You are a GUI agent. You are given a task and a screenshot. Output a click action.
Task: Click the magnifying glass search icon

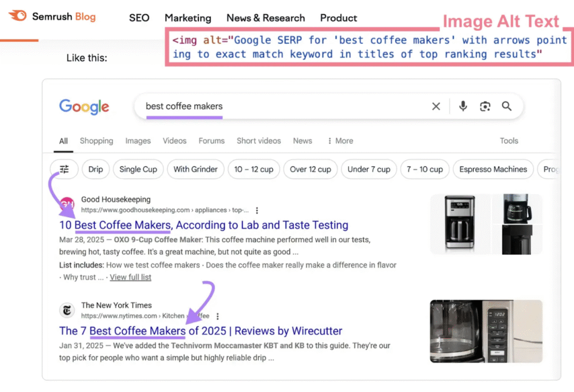pos(507,106)
